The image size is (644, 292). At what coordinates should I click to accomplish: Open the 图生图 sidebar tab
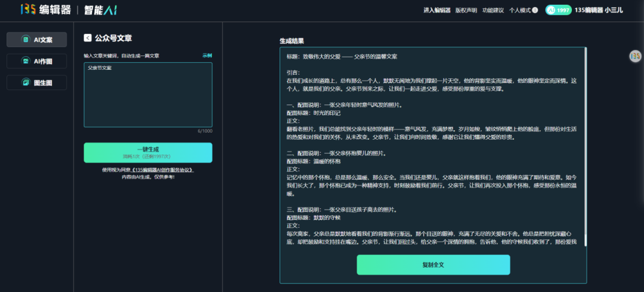point(36,82)
